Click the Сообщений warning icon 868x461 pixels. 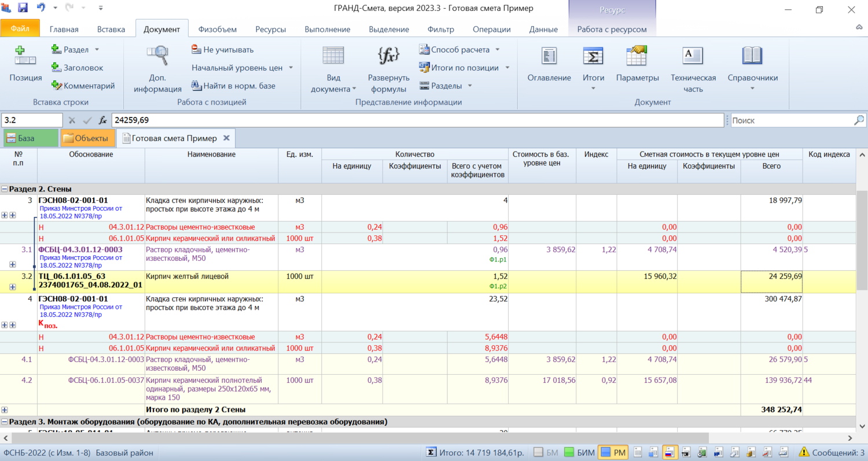click(804, 452)
